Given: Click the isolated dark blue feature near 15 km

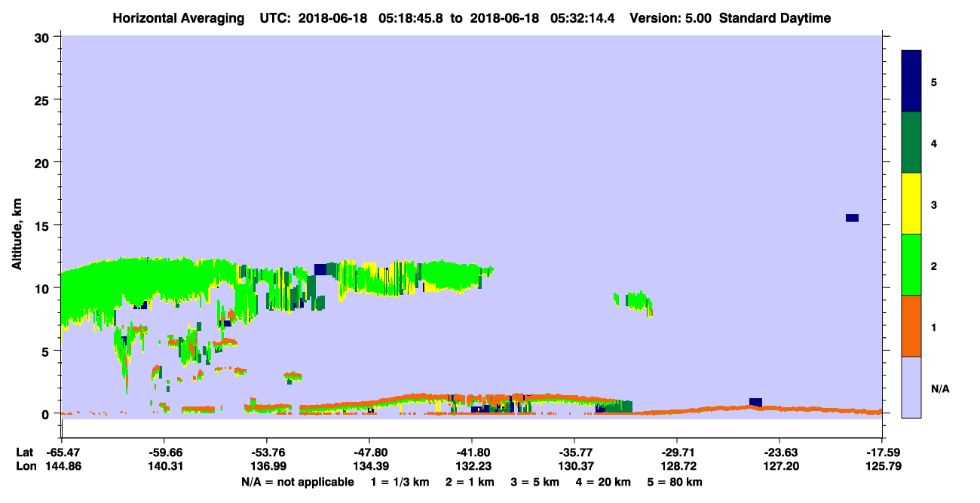Looking at the screenshot, I should (852, 218).
